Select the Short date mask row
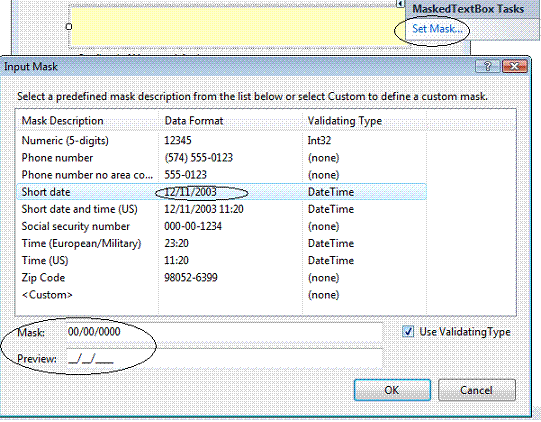541x422 pixels. tap(221, 192)
